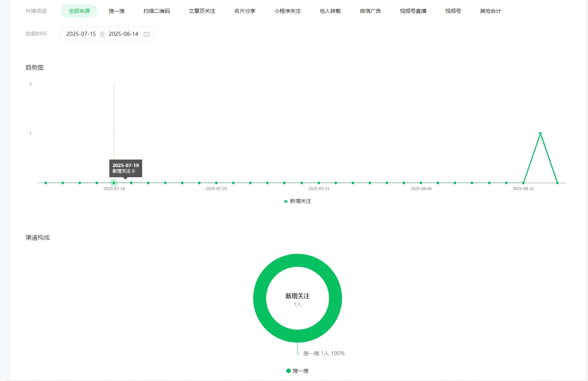The image size is (588, 381).
Task: Select the 视频号 channel tab
Action: tap(453, 11)
